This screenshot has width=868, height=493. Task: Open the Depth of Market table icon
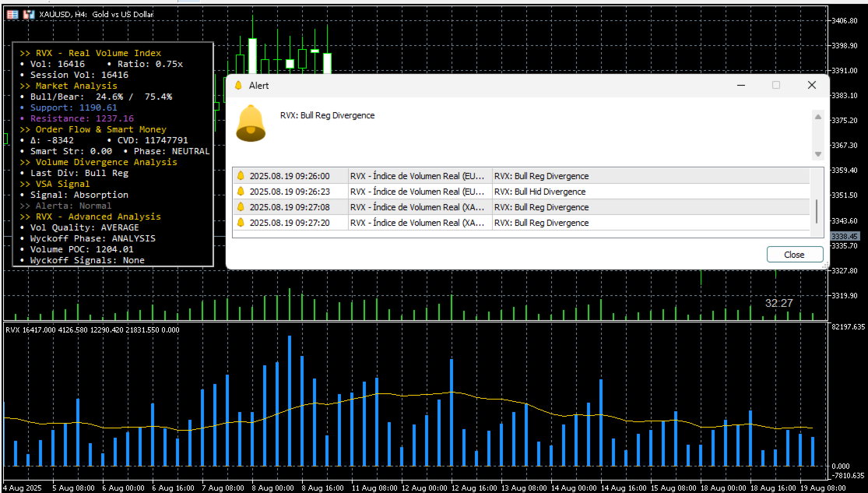pos(12,14)
